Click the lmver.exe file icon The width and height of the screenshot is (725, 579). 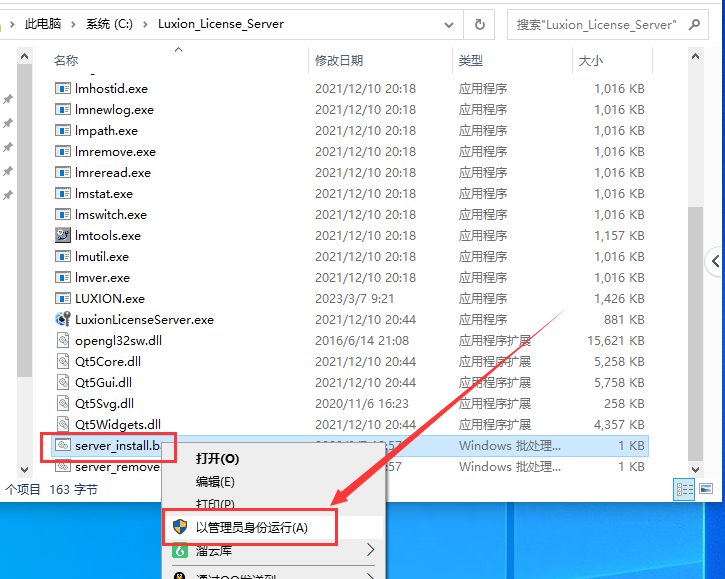click(x=62, y=277)
